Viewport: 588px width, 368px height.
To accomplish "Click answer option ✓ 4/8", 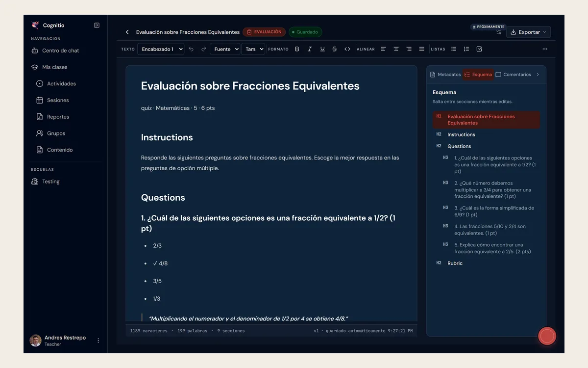I will [x=160, y=263].
